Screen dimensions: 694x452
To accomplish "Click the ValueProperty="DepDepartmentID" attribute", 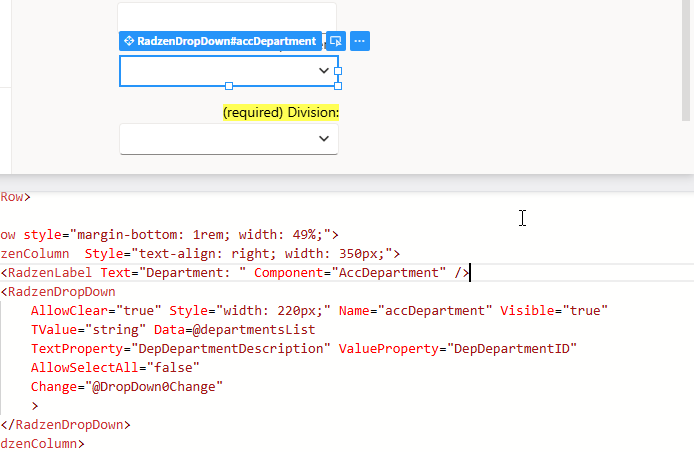I will coord(458,349).
